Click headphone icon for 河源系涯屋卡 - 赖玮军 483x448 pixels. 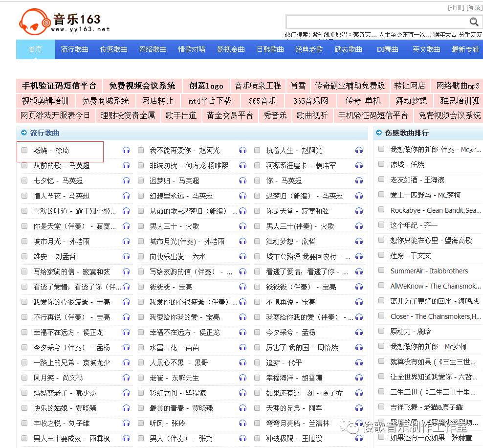pos(359,165)
